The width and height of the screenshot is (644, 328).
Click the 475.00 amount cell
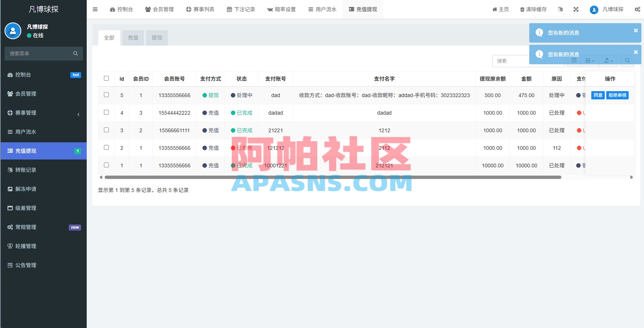(x=526, y=95)
